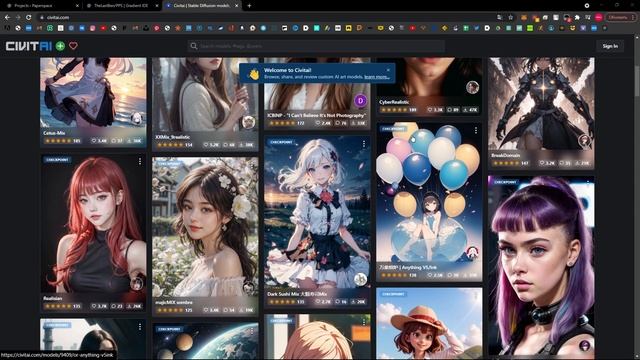Focus the Civitai model search field
The height and width of the screenshot is (360, 640).
[x=316, y=46]
